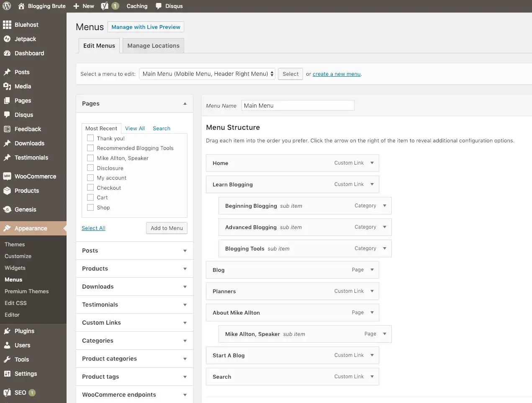The image size is (532, 403).
Task: Click the Add to Menu button
Action: click(167, 228)
